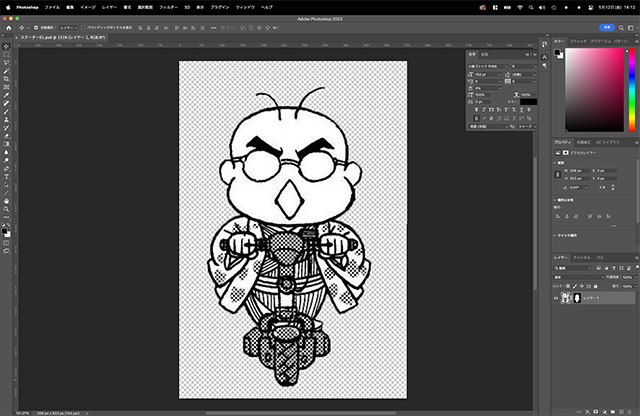This screenshot has width=640, height=416.
Task: Hide レイヤー 1 with the eye icon
Action: pos(557,298)
